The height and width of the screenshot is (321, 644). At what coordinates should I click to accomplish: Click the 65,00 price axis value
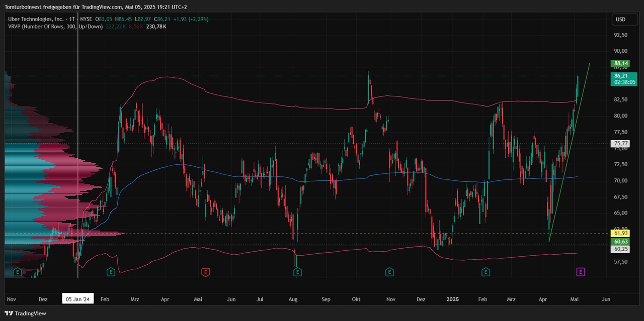(620, 213)
